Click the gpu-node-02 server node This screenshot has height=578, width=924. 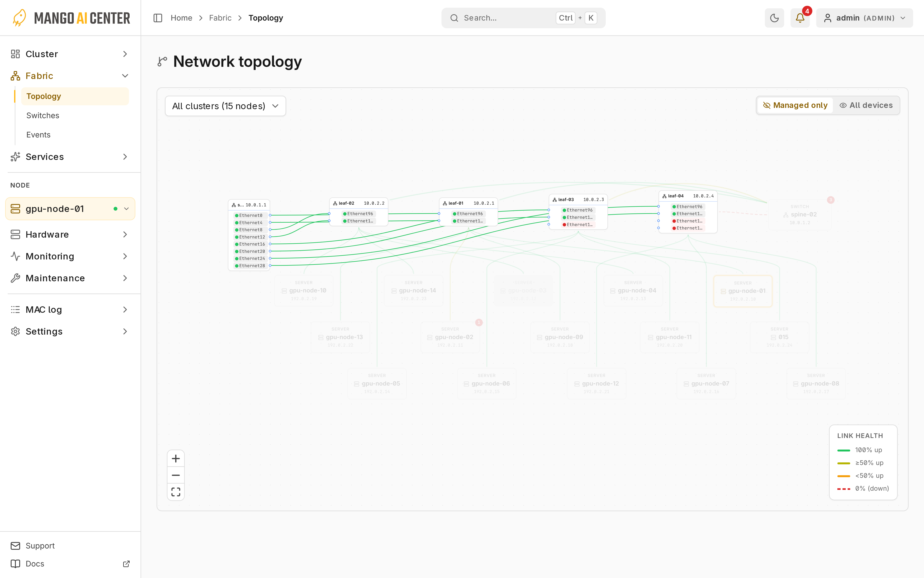pos(450,337)
